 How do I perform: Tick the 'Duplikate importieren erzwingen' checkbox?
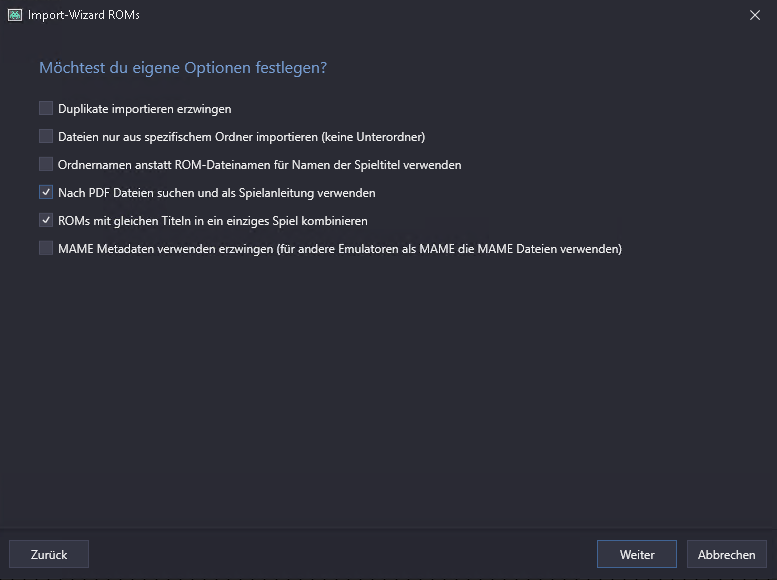(x=46, y=108)
